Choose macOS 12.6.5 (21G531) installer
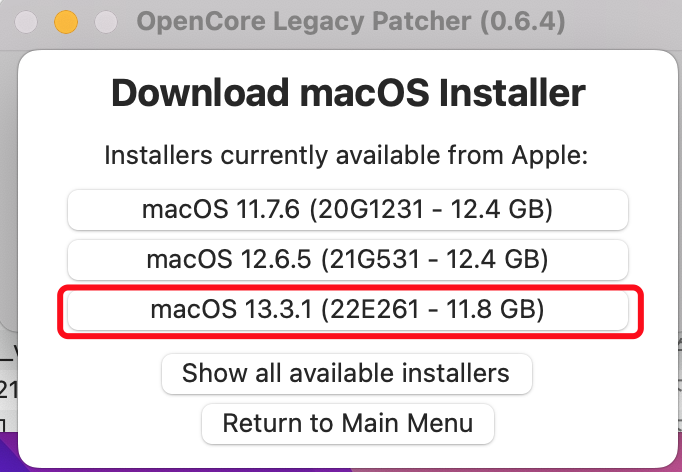The width and height of the screenshot is (682, 472). pos(347,260)
